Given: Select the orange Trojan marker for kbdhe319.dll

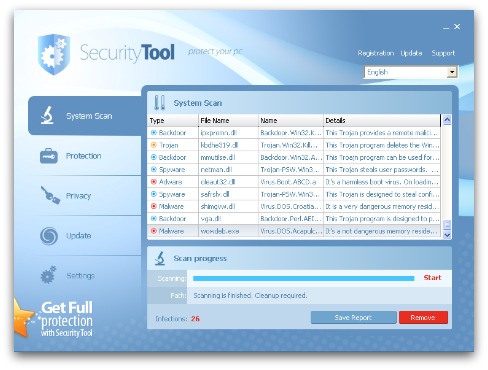Looking at the screenshot, I should click(154, 145).
